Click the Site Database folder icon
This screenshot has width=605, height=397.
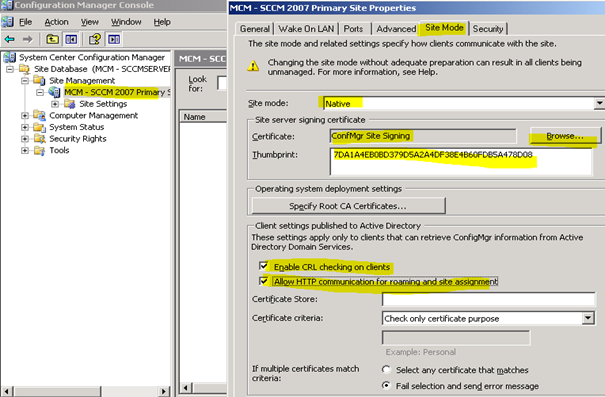pyautogui.click(x=24, y=69)
